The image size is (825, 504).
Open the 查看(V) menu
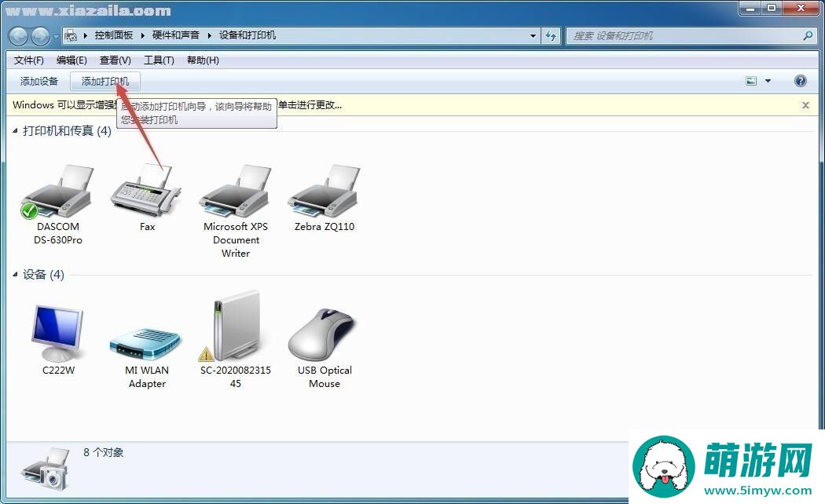[x=115, y=60]
